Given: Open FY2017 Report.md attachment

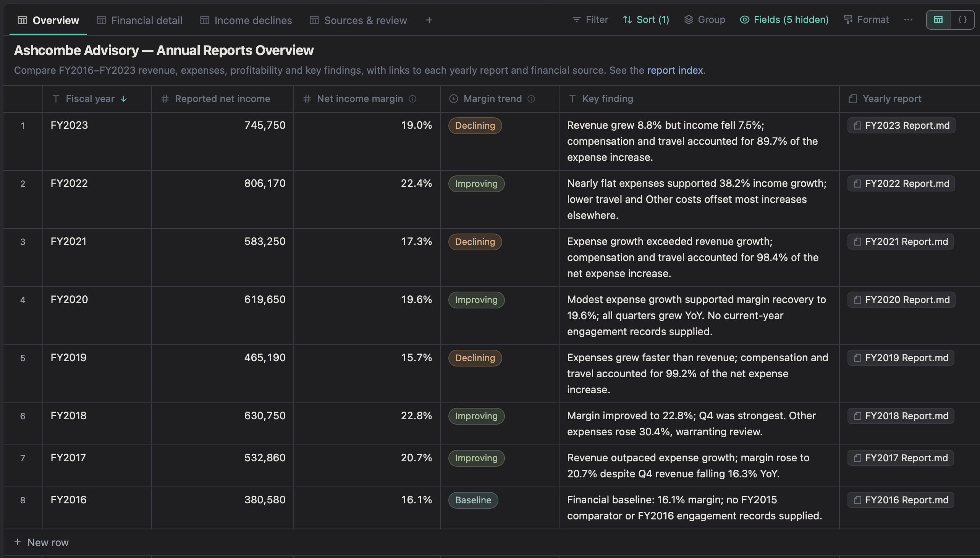Looking at the screenshot, I should [900, 458].
